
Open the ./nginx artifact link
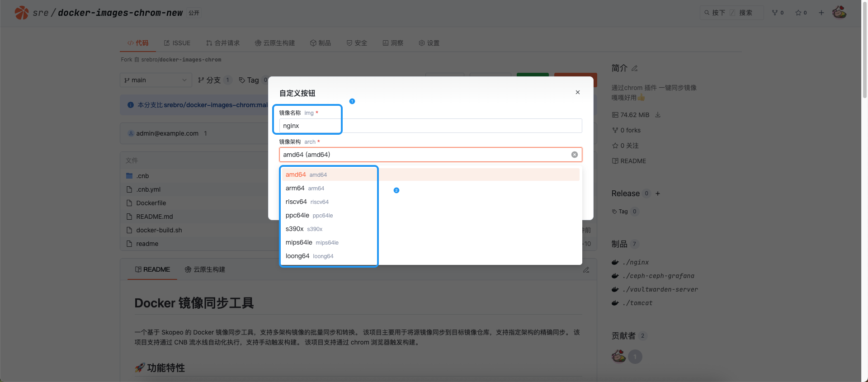(x=635, y=262)
